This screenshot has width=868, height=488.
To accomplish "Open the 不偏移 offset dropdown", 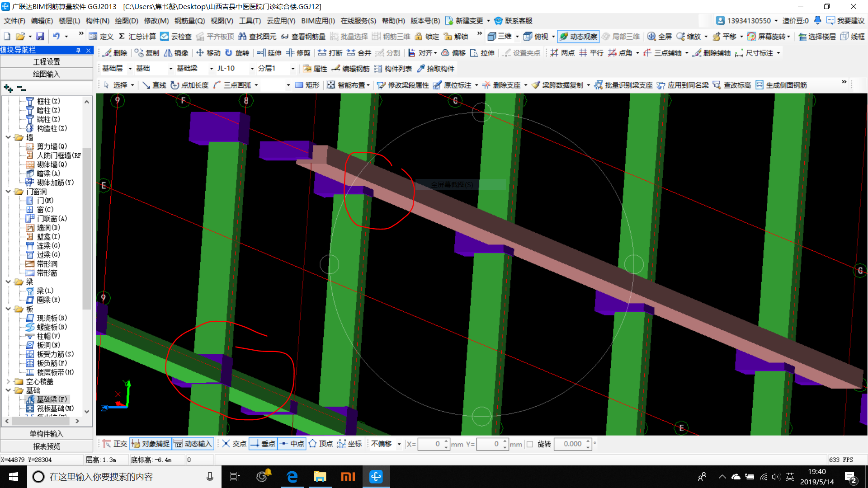I will 399,444.
